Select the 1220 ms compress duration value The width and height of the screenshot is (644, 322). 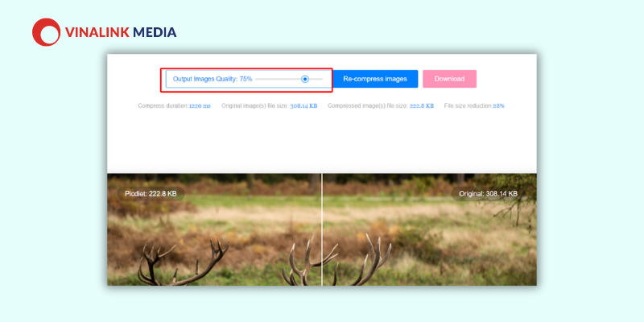point(200,106)
